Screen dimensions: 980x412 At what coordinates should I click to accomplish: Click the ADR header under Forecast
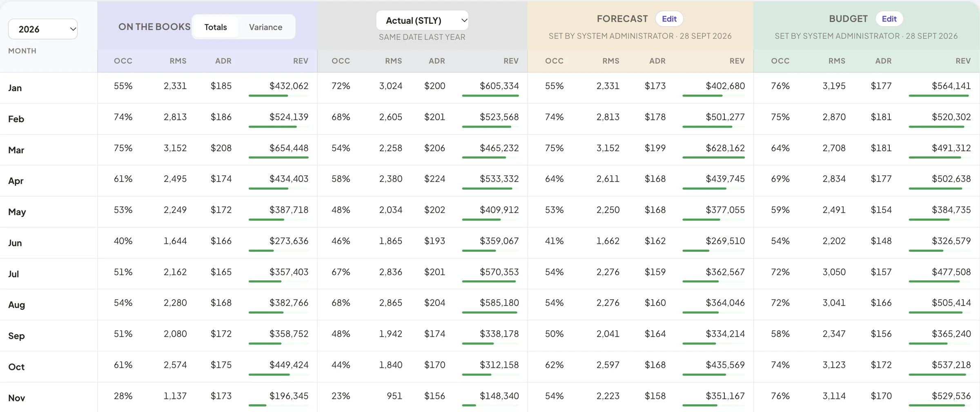657,61
